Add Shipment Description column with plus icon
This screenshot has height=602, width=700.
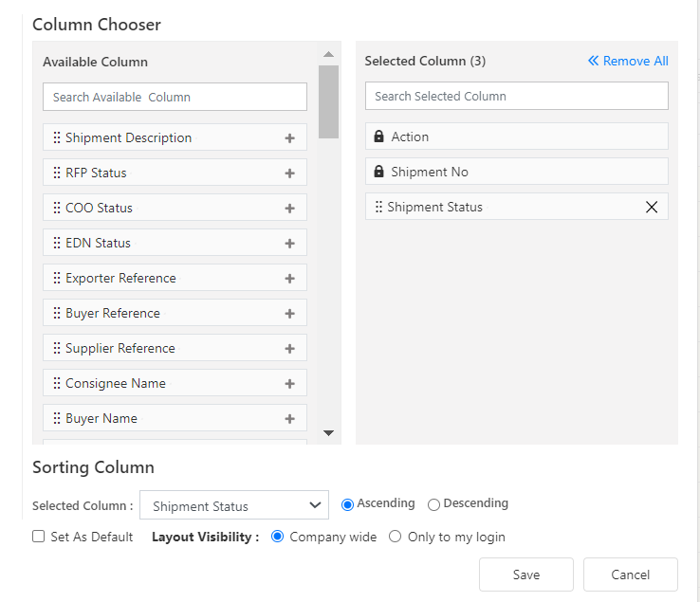click(290, 138)
